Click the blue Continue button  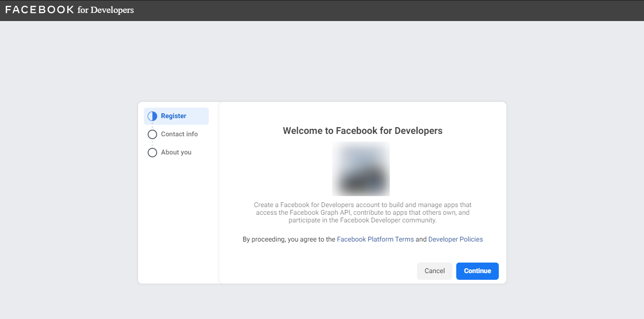[477, 271]
